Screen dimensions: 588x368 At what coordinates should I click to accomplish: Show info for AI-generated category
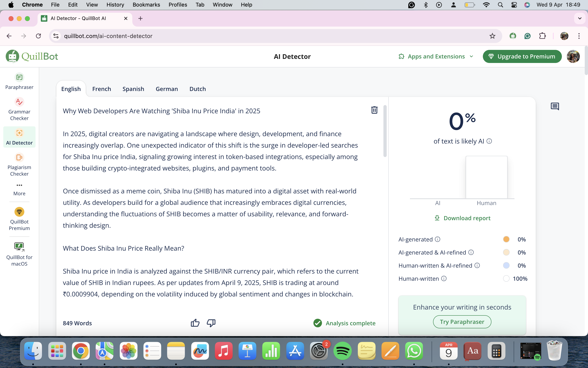437,239
